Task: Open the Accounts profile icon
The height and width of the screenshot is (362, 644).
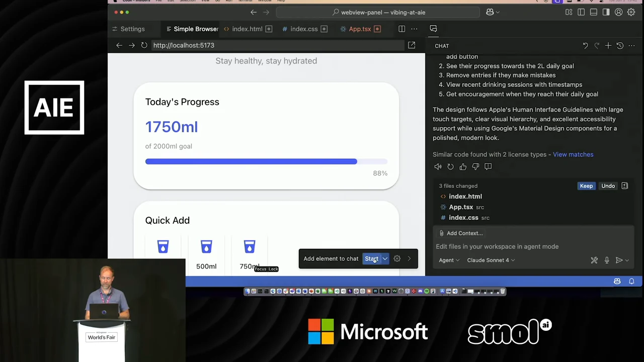Action: click(618, 12)
